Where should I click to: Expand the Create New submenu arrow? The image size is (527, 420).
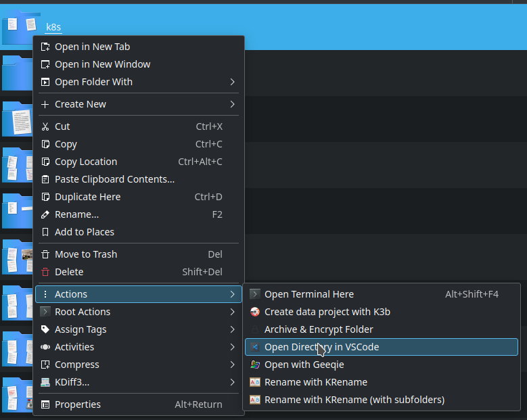232,104
